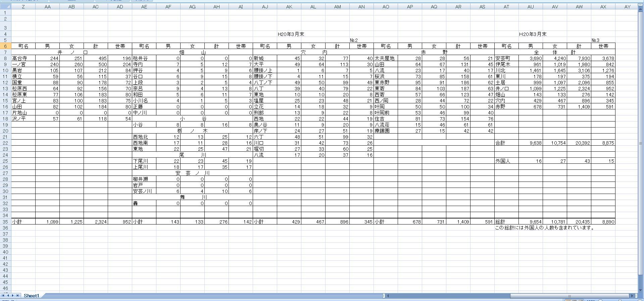
Task: Go to next sheet tab arrow
Action: tap(13, 296)
